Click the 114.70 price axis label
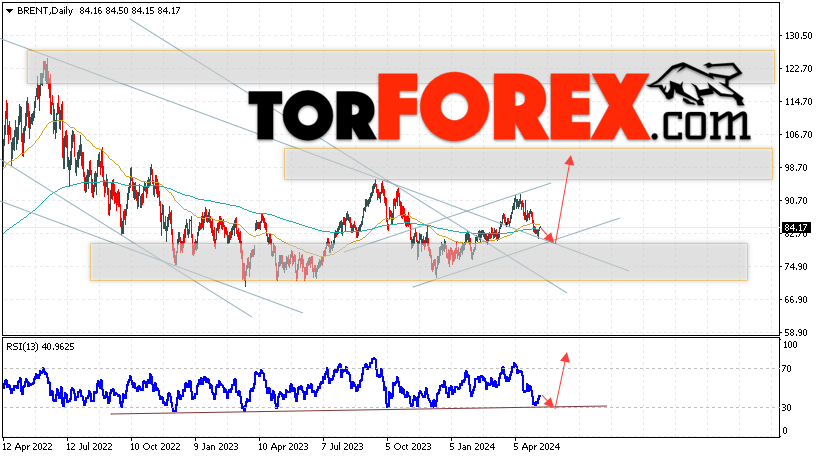819x458 pixels. point(799,101)
